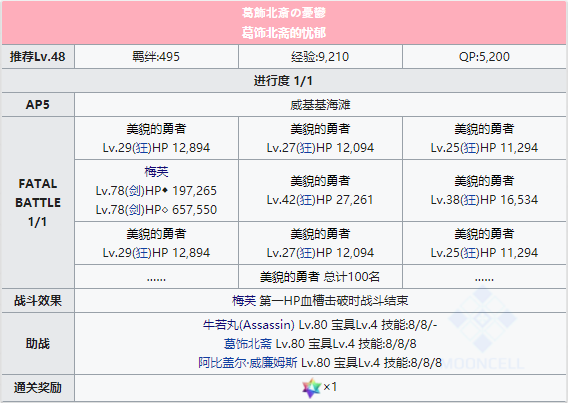Image resolution: width=568 pixels, height=403 pixels.
Task: Click the 进行度 1/1 row
Action: pos(284,80)
